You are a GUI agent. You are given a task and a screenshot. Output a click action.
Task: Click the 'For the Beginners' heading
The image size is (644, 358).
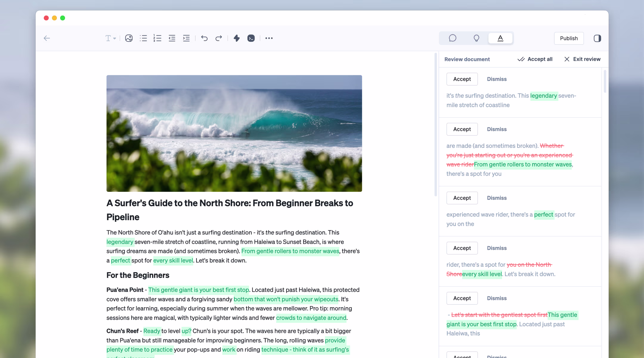tap(138, 275)
